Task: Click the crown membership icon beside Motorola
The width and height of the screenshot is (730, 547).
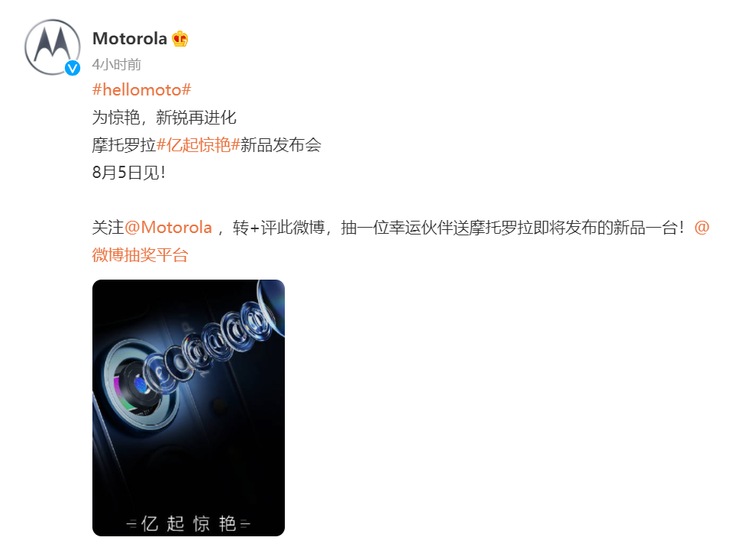Action: [x=180, y=39]
